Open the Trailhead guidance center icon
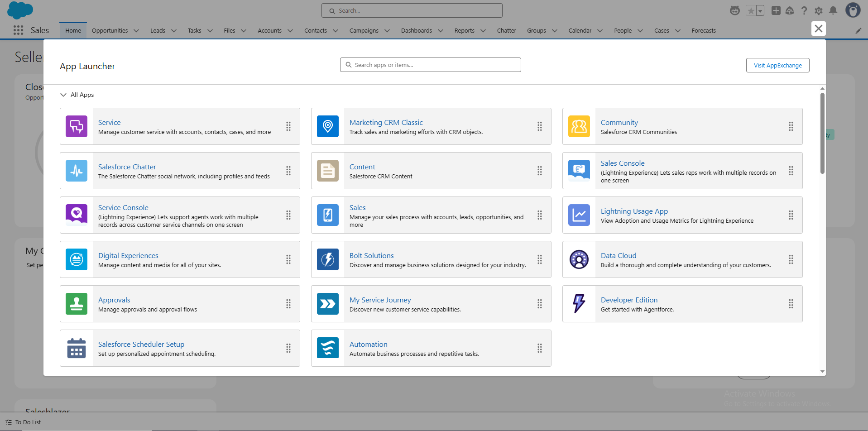Screen dimensions: 868x431 point(790,10)
